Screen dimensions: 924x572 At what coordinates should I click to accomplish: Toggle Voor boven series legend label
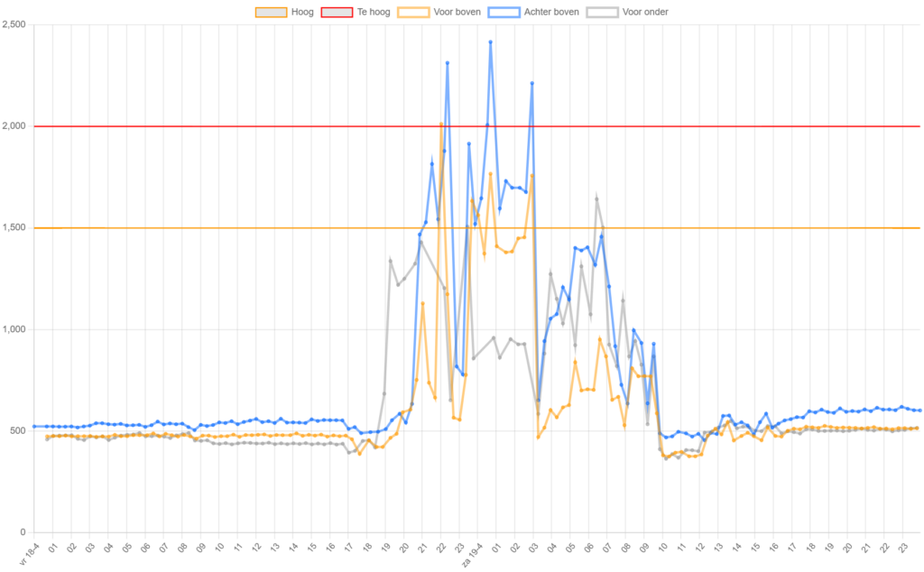457,13
